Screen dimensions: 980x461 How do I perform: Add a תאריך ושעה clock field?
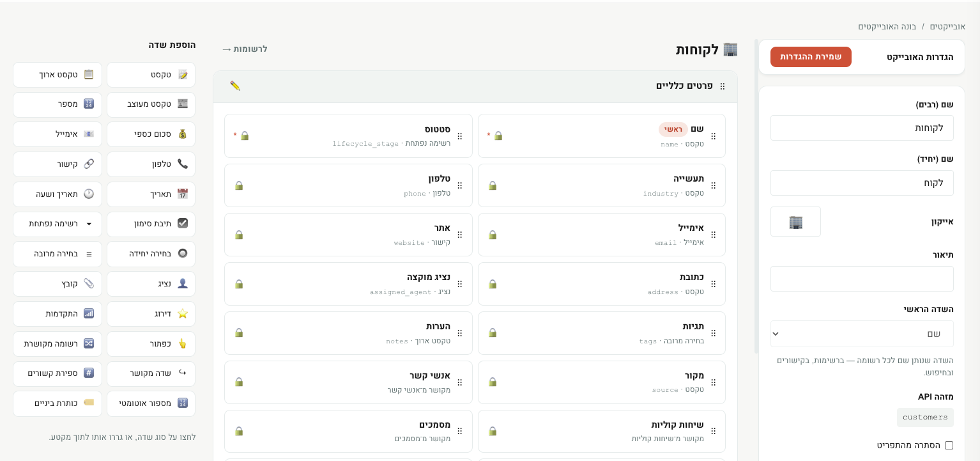pyautogui.click(x=57, y=194)
